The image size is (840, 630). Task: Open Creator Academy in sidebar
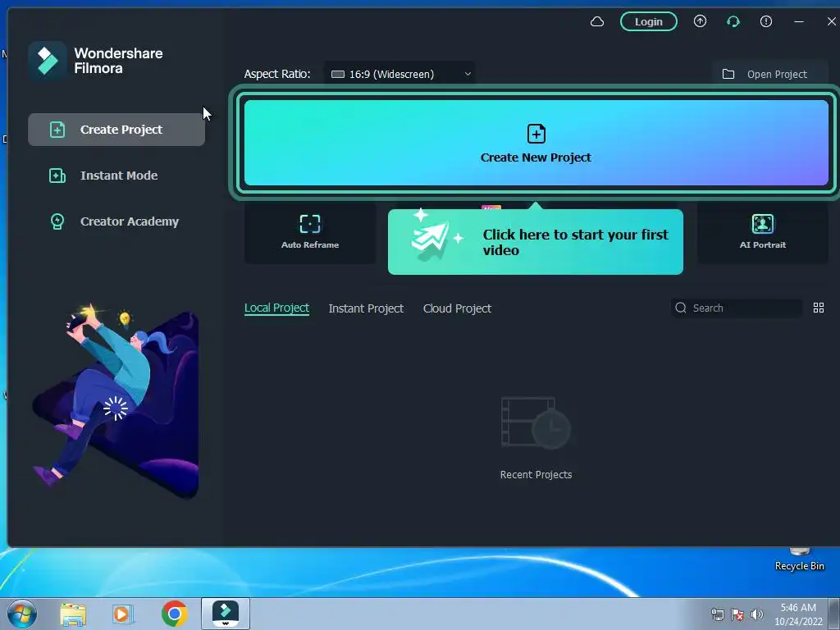[116, 221]
